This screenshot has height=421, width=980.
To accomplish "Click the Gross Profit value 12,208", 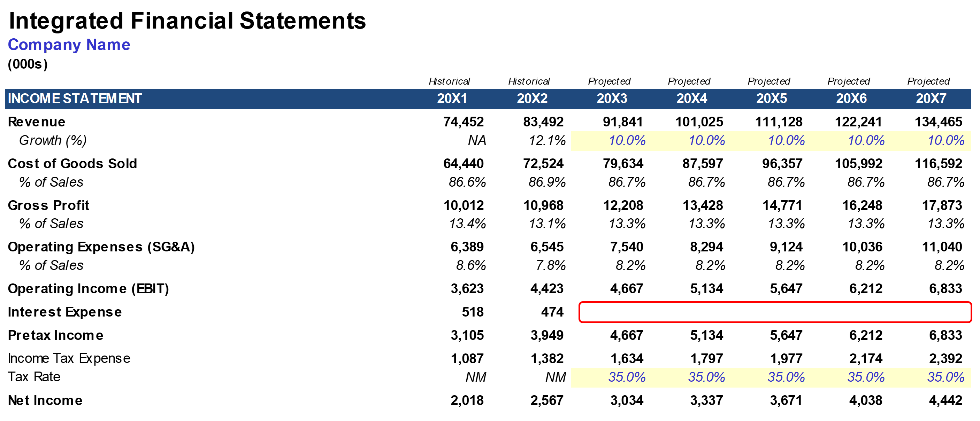I will [623, 205].
